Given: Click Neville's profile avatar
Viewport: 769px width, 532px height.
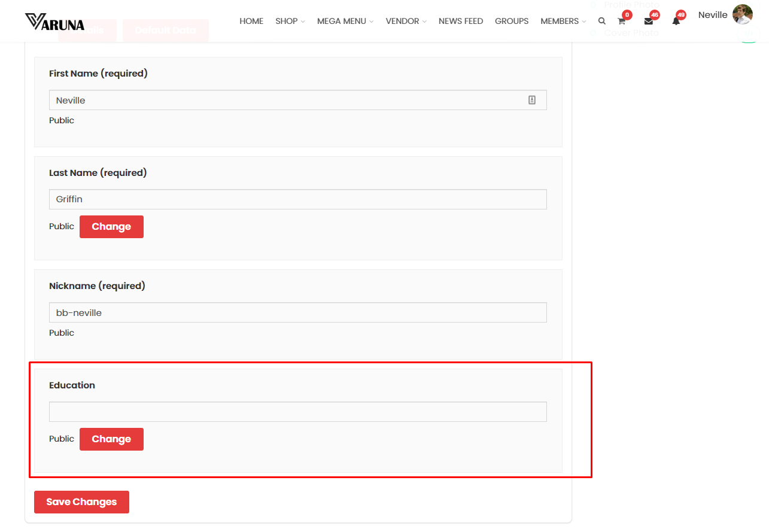Looking at the screenshot, I should point(743,14).
